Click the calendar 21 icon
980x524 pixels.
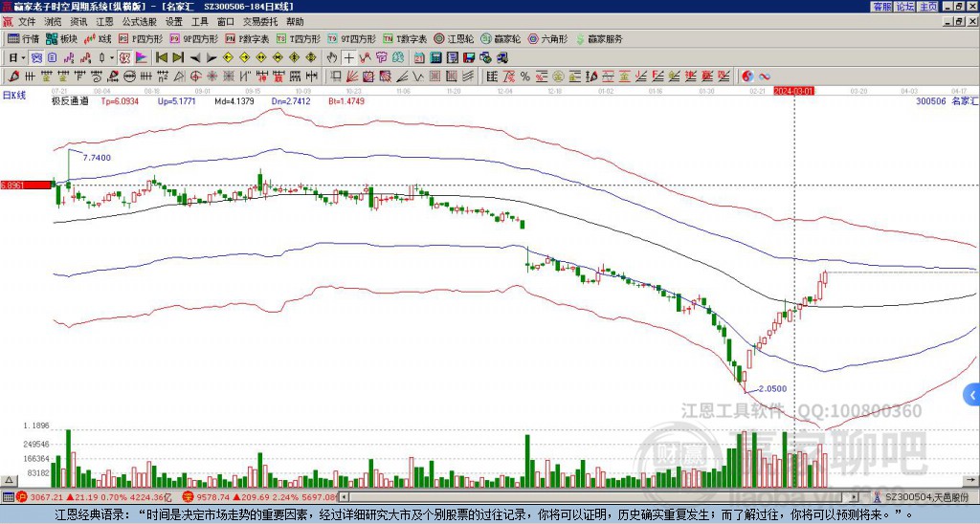419,58
